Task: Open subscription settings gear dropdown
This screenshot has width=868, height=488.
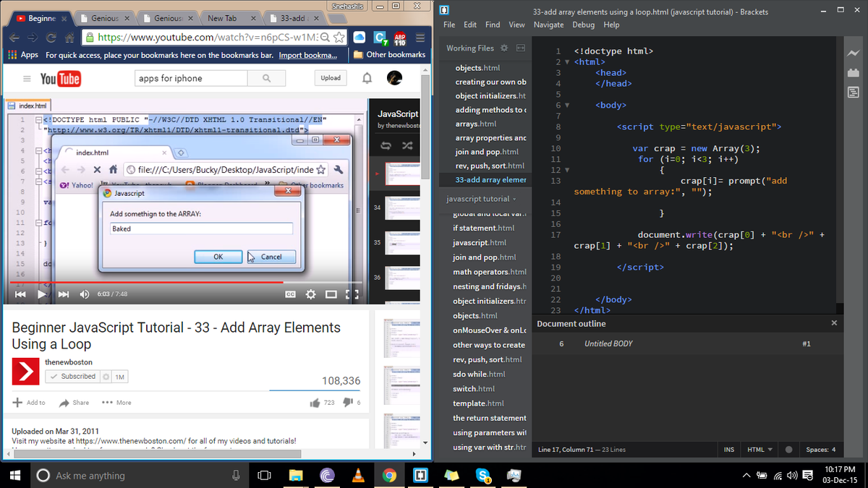Action: [x=106, y=377]
